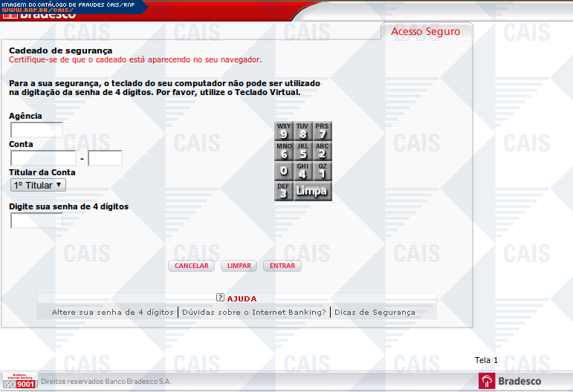Open Altere sua senha de 4 dígitos link
573x392 pixels.
[113, 313]
